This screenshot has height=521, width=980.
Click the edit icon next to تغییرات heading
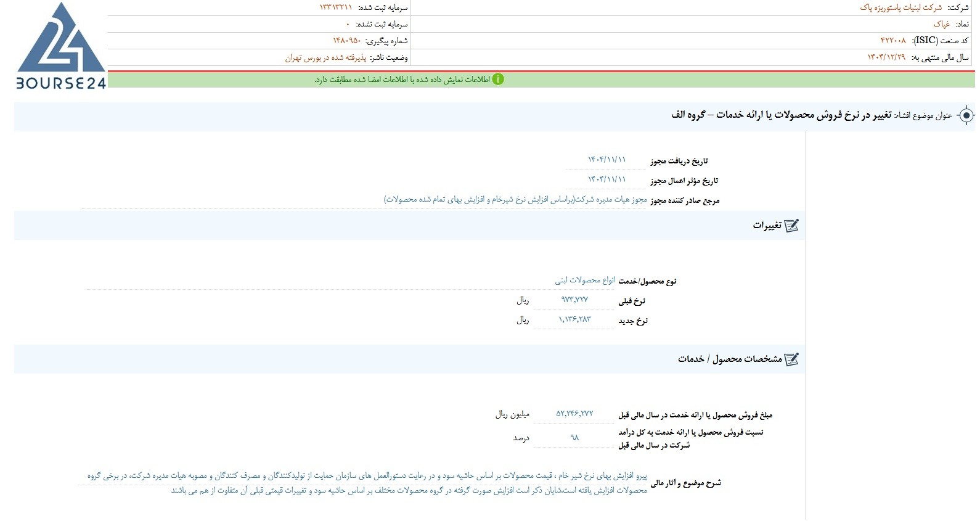click(792, 226)
